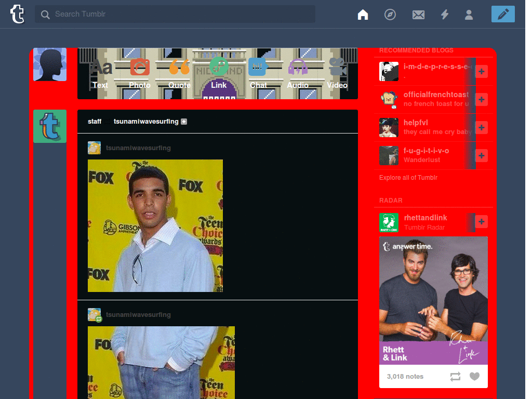This screenshot has width=532, height=399.
Task: Create a new Audio post
Action: click(x=298, y=74)
